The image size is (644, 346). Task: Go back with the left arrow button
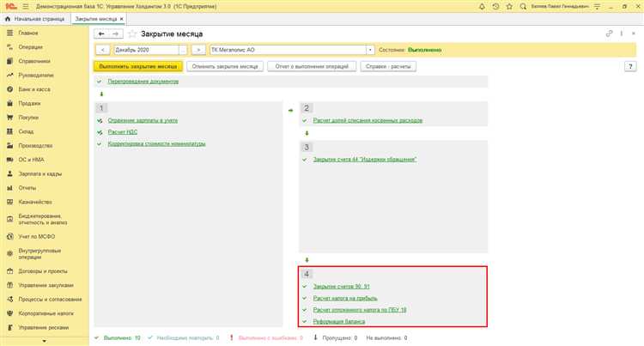101,34
